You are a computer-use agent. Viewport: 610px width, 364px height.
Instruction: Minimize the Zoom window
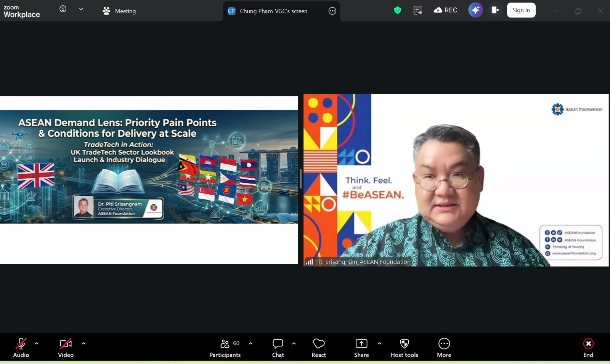[556, 11]
